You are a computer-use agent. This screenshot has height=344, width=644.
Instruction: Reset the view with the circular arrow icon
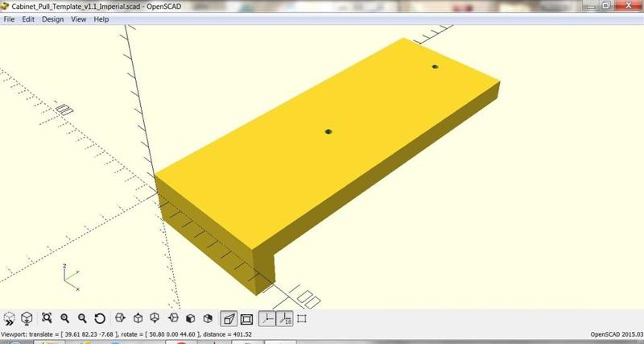(x=100, y=318)
